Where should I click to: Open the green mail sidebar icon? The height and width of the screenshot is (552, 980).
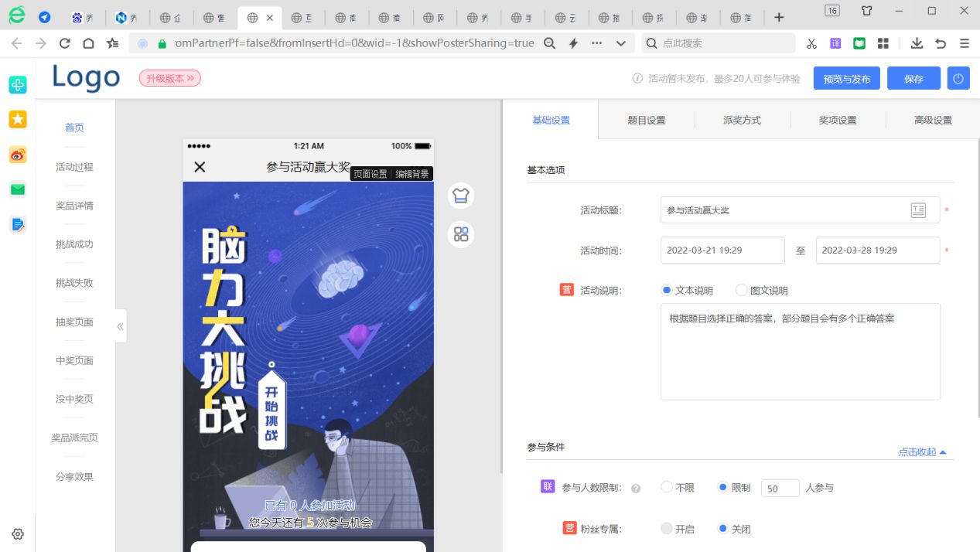point(18,189)
